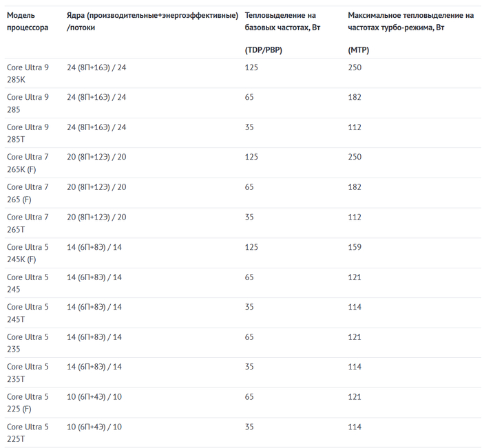Click the 182 MTP value for Core Ultra 7 265 (F)

click(355, 187)
